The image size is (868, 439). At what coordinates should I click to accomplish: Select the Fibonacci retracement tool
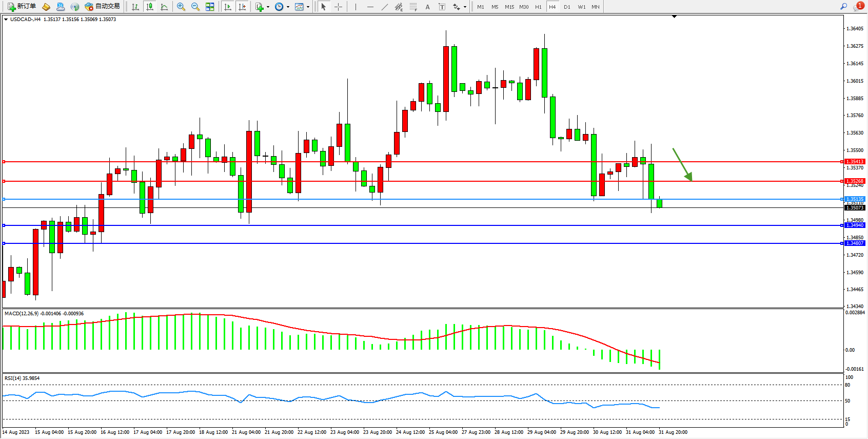point(413,7)
